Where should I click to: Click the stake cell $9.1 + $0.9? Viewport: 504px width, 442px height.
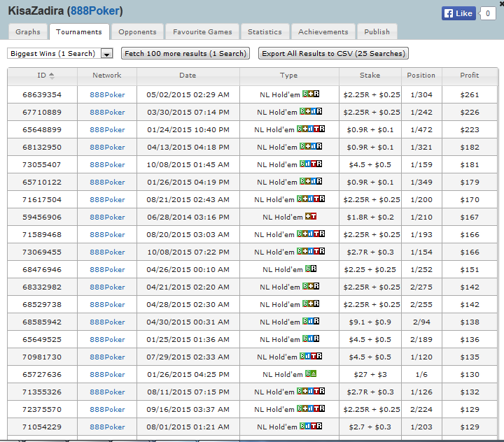370,322
